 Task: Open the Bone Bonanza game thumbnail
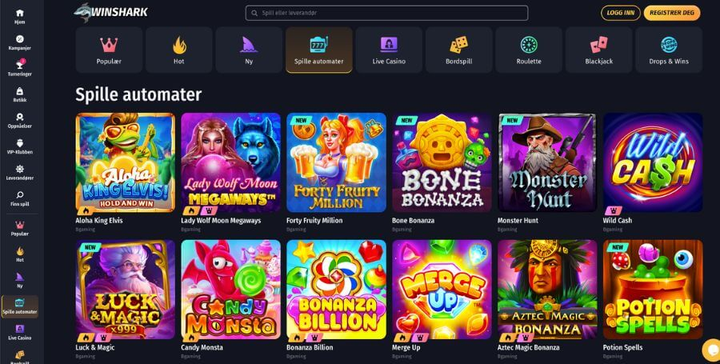(x=442, y=162)
